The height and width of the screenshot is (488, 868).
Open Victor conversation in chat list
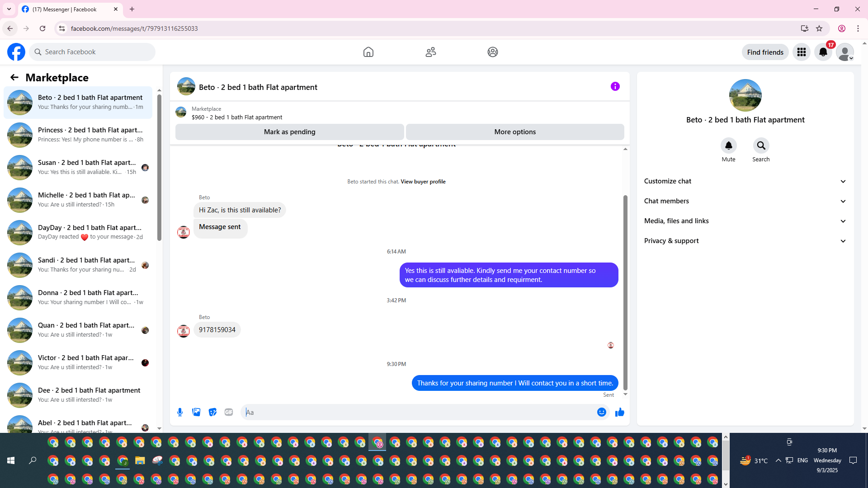[78, 363]
